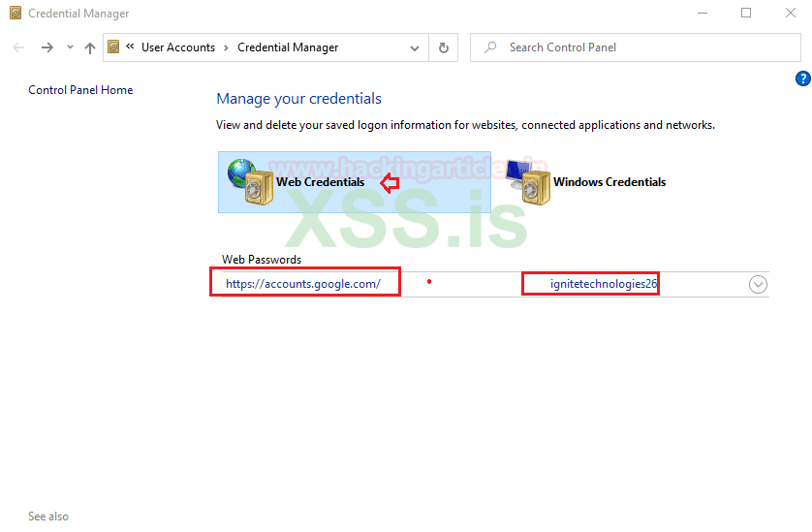
Task: Click the breadcrumb separator arrow after User Accounts
Action: [227, 48]
